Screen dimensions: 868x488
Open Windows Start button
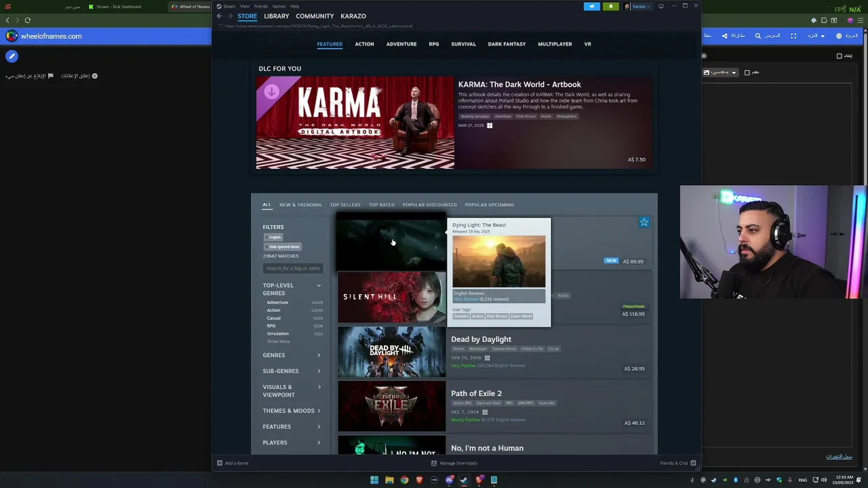374,480
